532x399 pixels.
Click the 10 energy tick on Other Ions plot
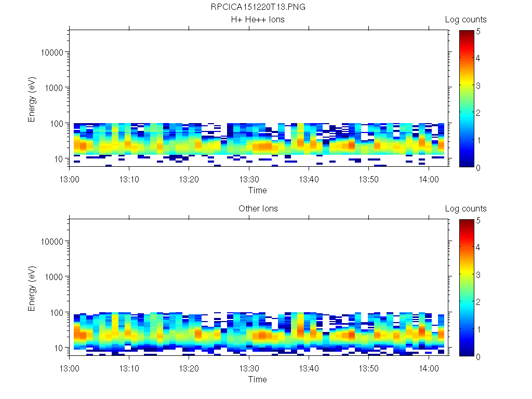pyautogui.click(x=59, y=348)
